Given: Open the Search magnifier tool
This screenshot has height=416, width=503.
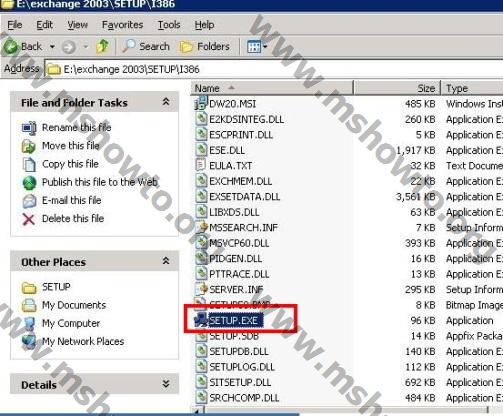Looking at the screenshot, I should (146, 46).
